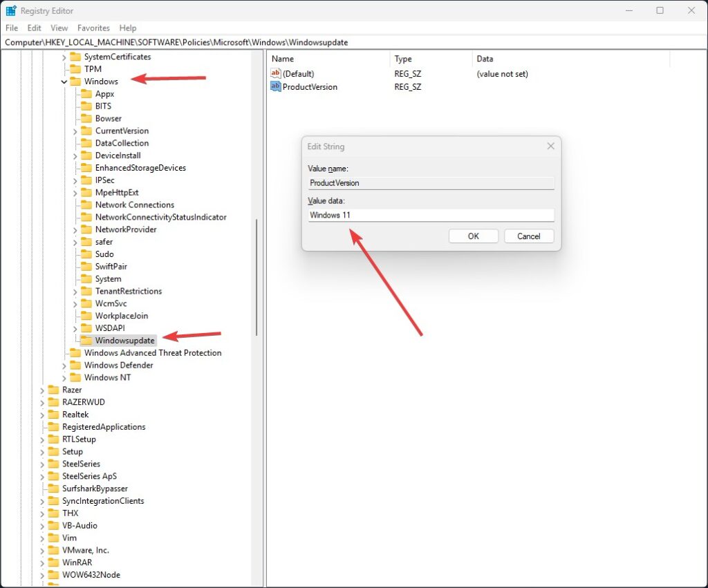This screenshot has height=588, width=708.
Task: Sort values by the Name column
Action: click(x=328, y=59)
